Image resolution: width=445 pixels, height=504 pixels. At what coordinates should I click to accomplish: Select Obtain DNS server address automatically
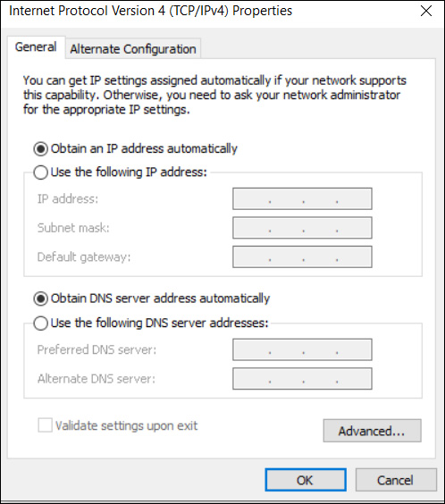pyautogui.click(x=41, y=298)
